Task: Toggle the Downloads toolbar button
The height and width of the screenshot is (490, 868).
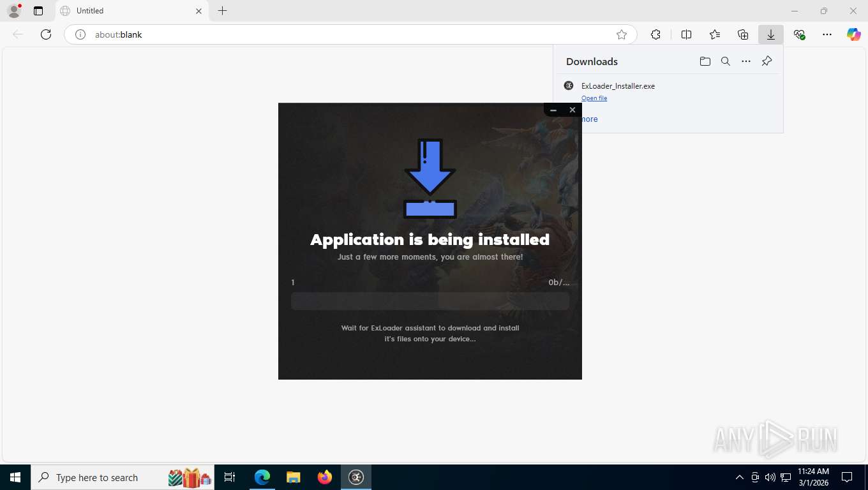Action: tap(771, 34)
